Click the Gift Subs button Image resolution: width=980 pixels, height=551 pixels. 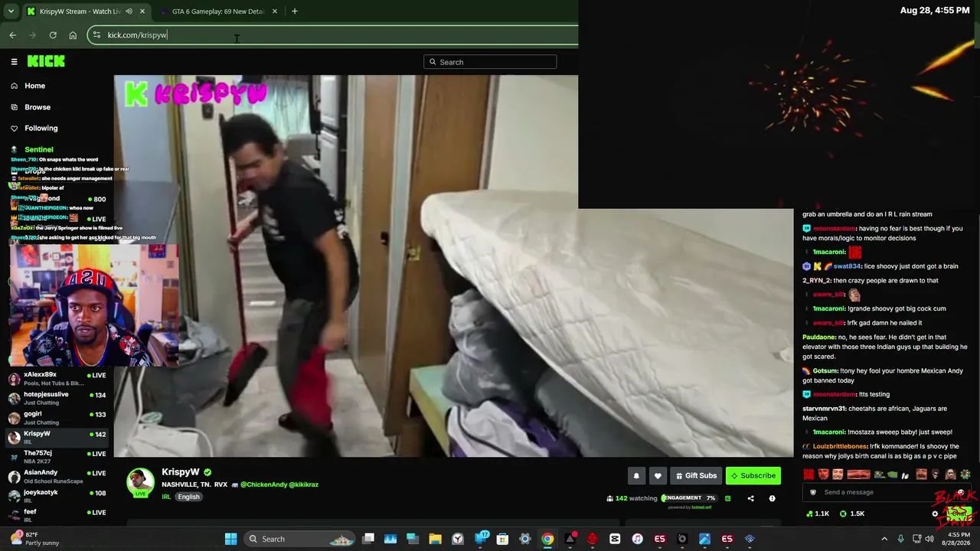point(696,476)
